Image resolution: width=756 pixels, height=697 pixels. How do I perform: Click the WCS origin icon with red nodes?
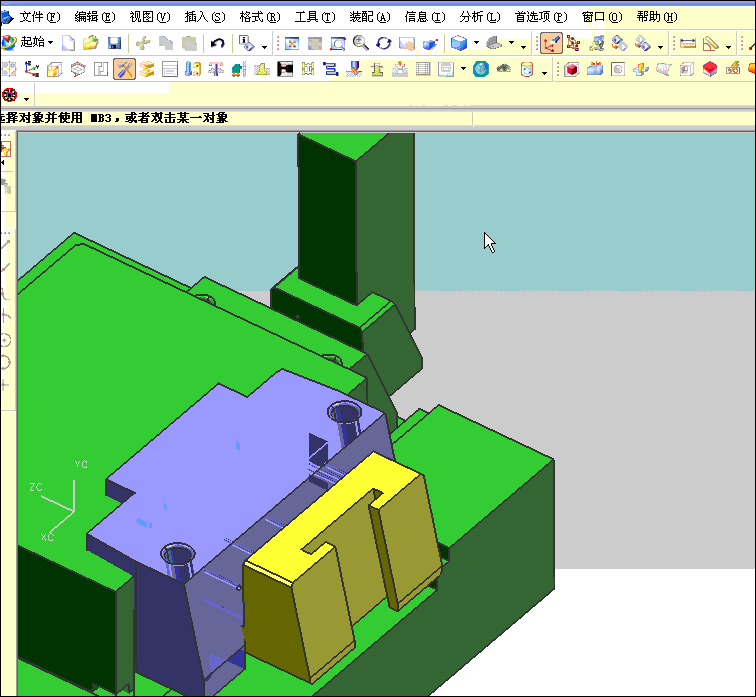pos(573,43)
